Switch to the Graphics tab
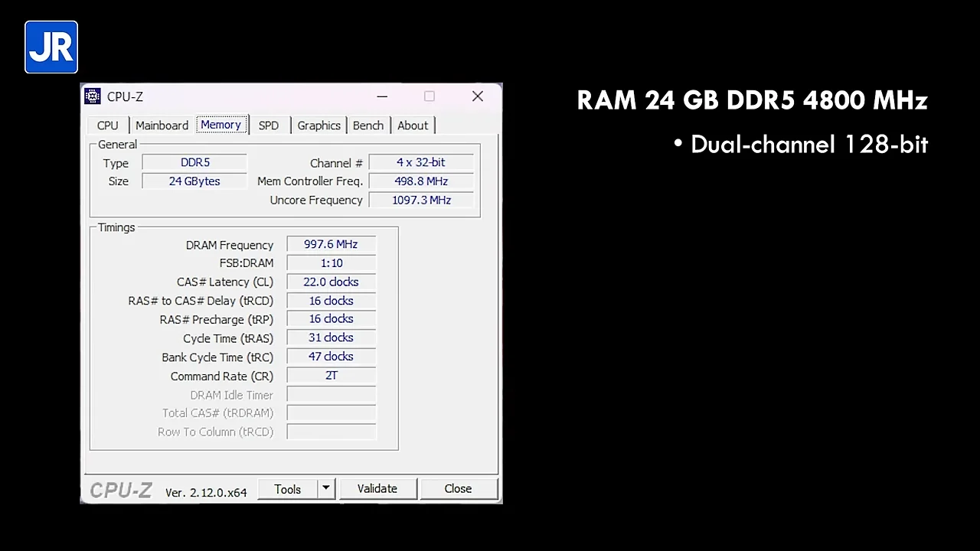980x551 pixels. click(318, 126)
